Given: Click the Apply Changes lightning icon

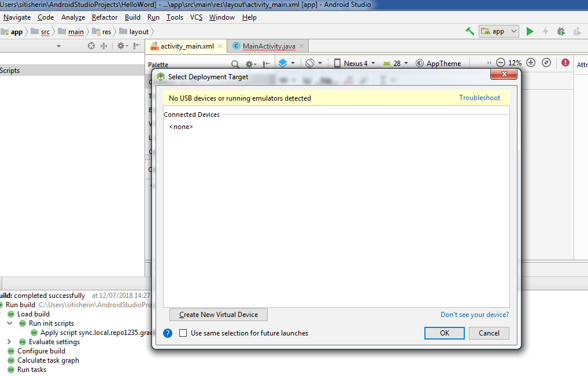Looking at the screenshot, I should click(x=546, y=32).
